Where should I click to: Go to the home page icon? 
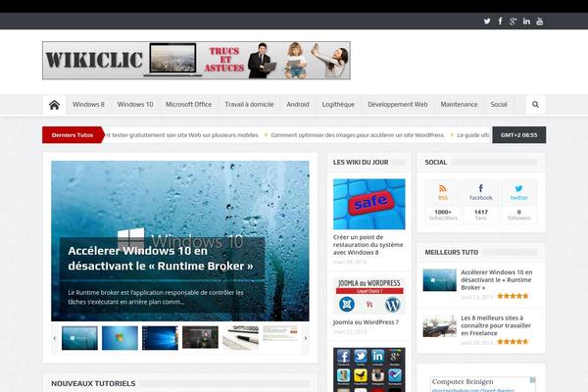click(54, 105)
